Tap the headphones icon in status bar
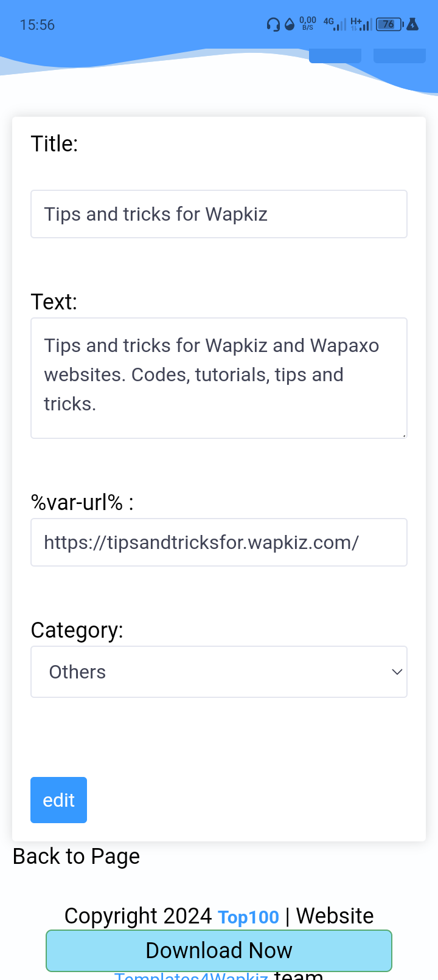 273,24
